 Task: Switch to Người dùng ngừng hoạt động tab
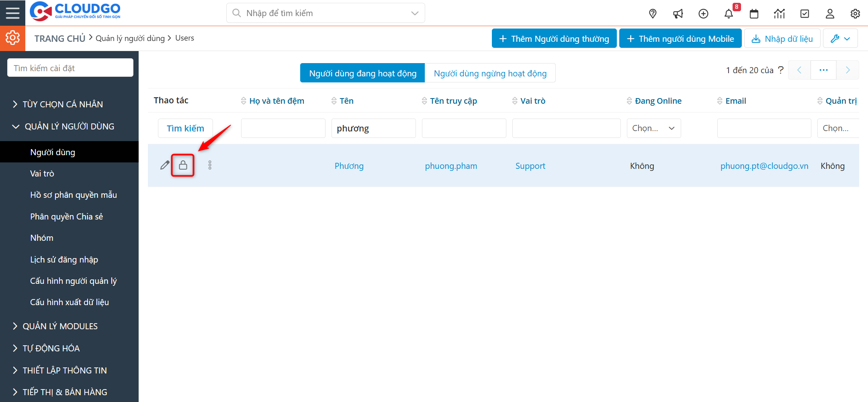(490, 73)
